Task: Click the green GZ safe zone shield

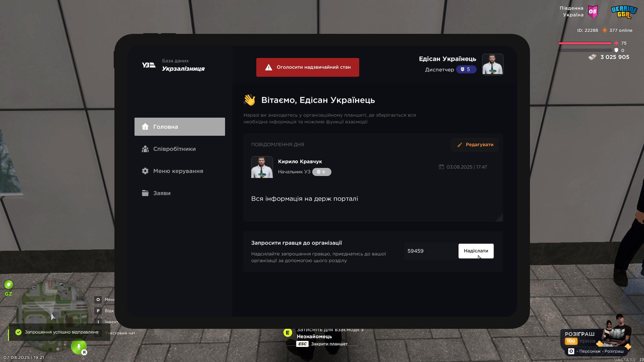Action: [x=9, y=285]
